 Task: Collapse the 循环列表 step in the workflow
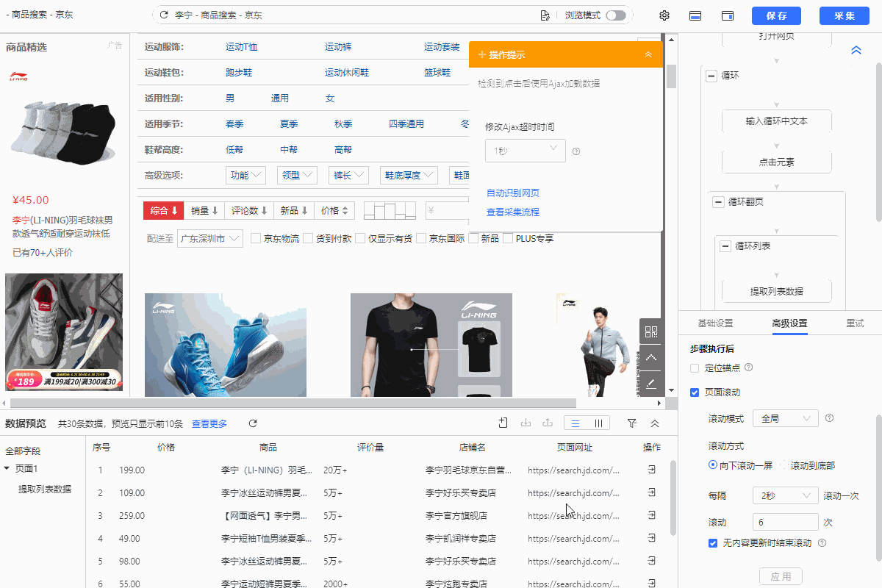pyautogui.click(x=725, y=246)
